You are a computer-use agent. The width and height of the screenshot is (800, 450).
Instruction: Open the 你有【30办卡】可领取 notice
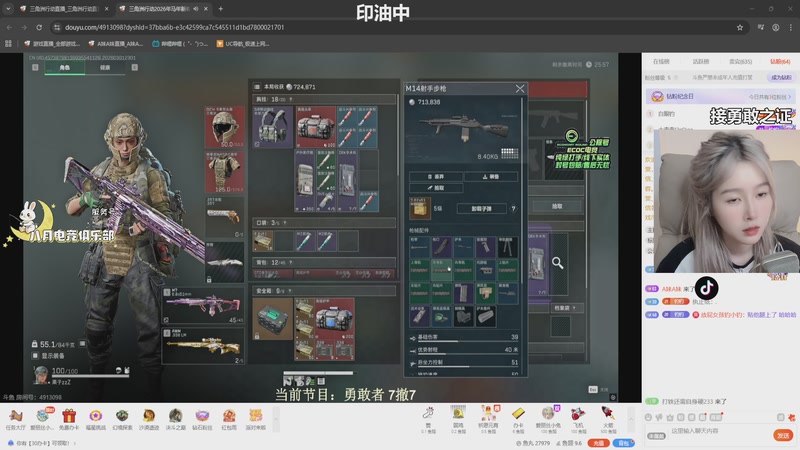pyautogui.click(x=43, y=443)
